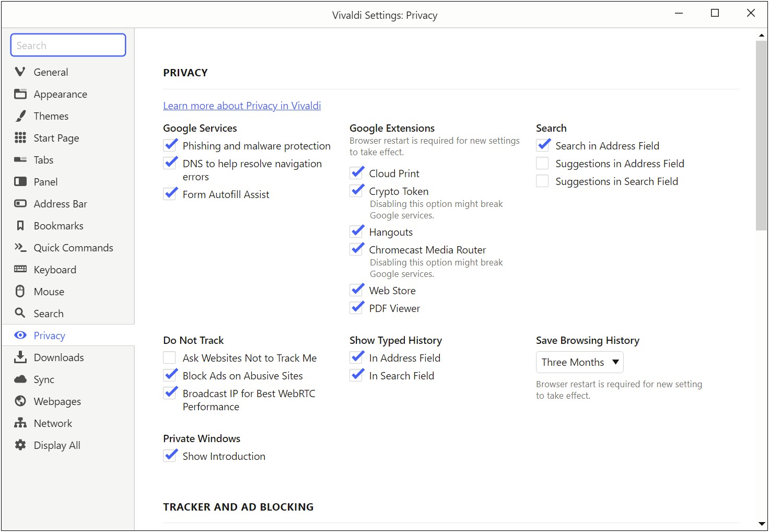
Task: Open the Save Browsing History Three Months dropdown
Action: coord(579,362)
